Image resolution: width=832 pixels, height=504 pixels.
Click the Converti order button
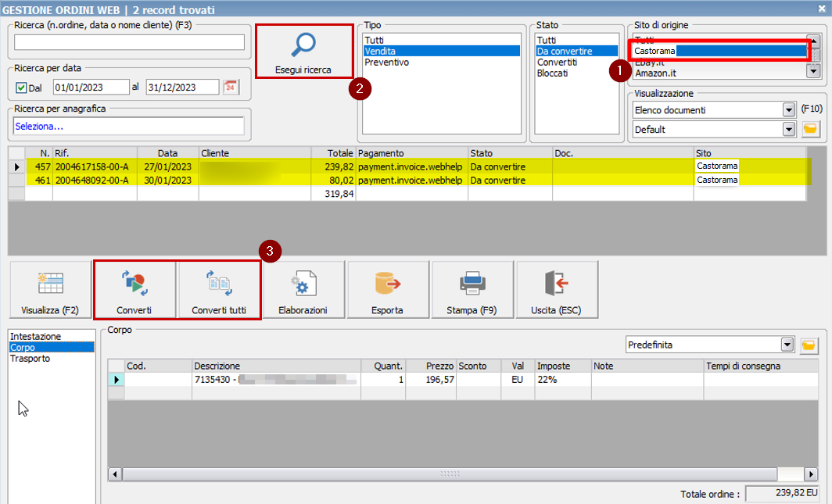click(134, 290)
